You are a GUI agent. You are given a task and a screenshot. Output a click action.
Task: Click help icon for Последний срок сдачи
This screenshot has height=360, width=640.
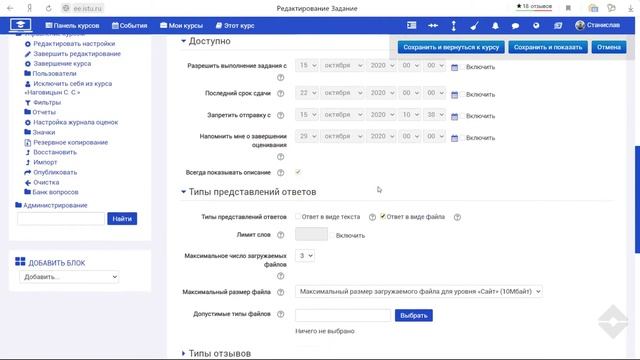(280, 93)
